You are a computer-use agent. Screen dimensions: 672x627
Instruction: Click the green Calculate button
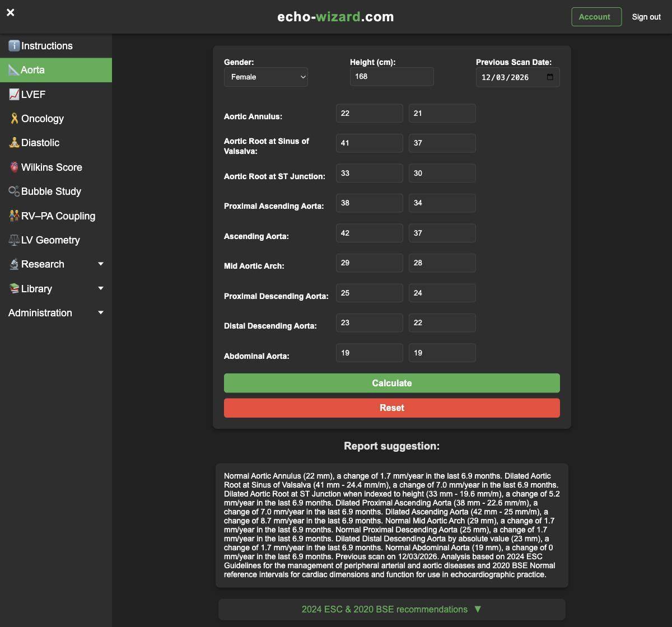coord(392,383)
